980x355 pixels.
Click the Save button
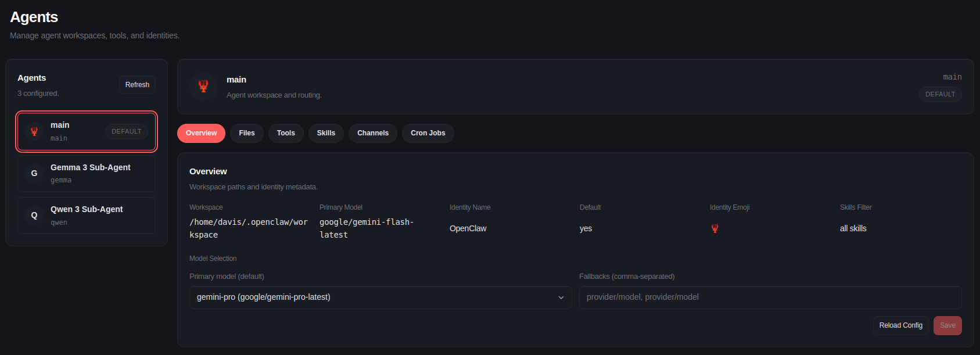947,325
